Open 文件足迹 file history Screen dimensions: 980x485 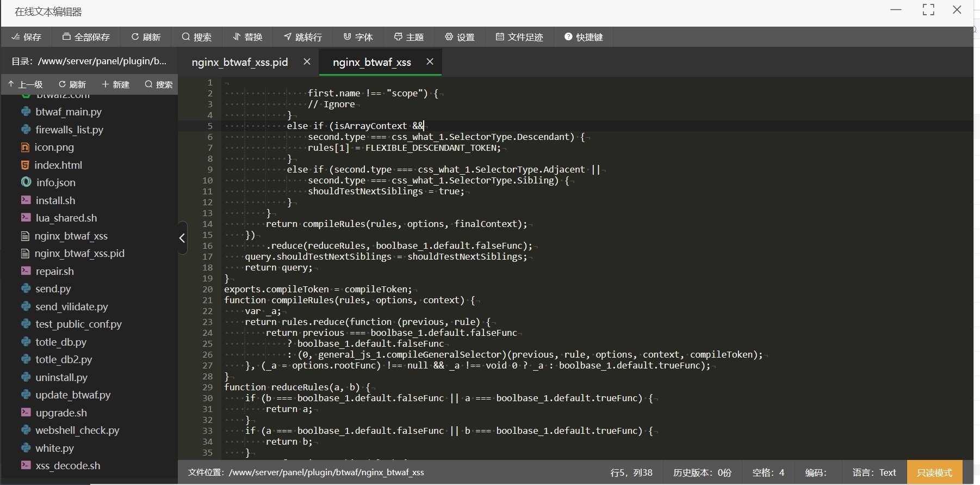pyautogui.click(x=519, y=37)
